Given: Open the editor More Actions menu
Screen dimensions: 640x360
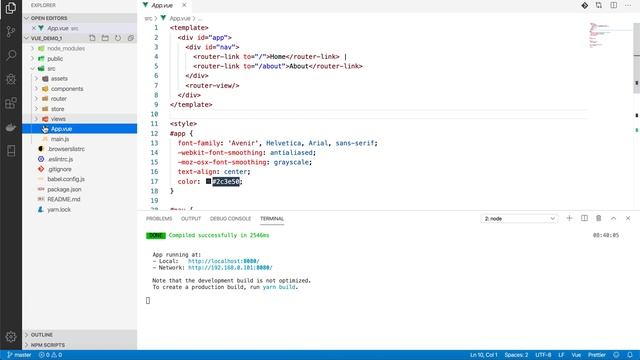Looking at the screenshot, I should [628, 5].
